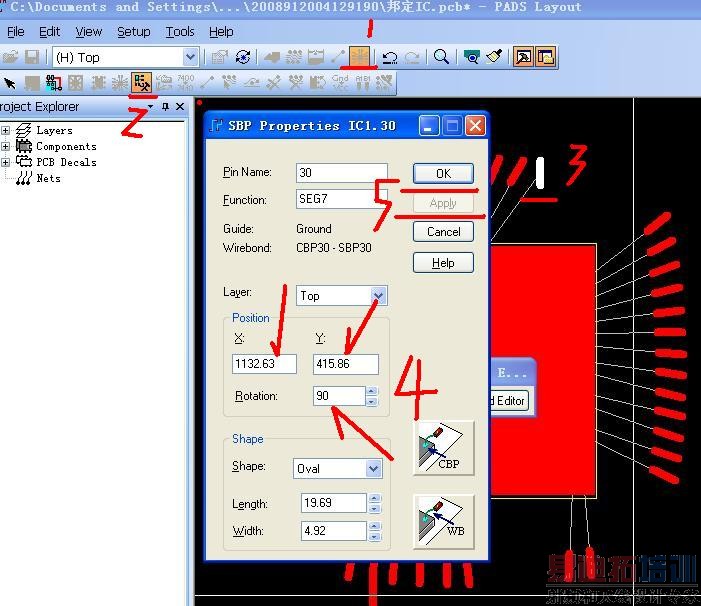The image size is (701, 606).
Task: Open the Dimensioning toolbar icon
Action: [x=316, y=57]
